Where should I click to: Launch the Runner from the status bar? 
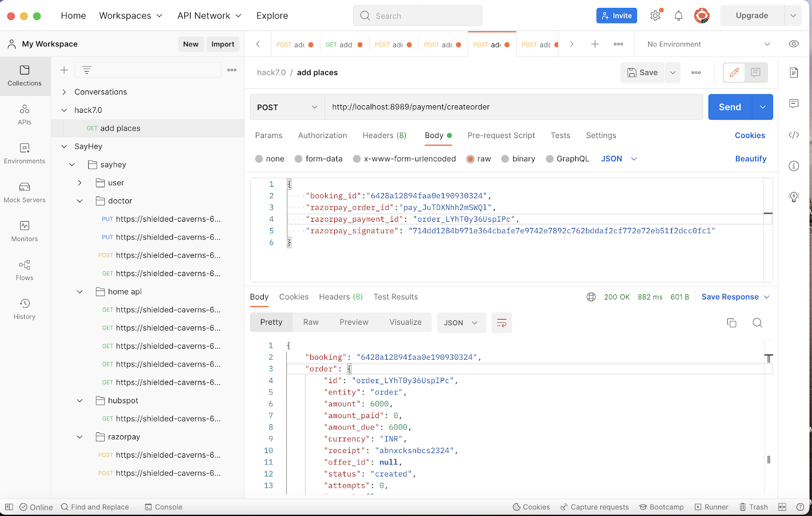(711, 507)
